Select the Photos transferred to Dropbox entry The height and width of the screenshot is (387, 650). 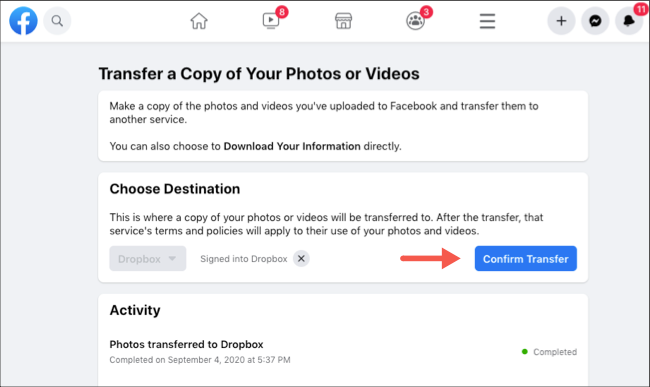[186, 344]
